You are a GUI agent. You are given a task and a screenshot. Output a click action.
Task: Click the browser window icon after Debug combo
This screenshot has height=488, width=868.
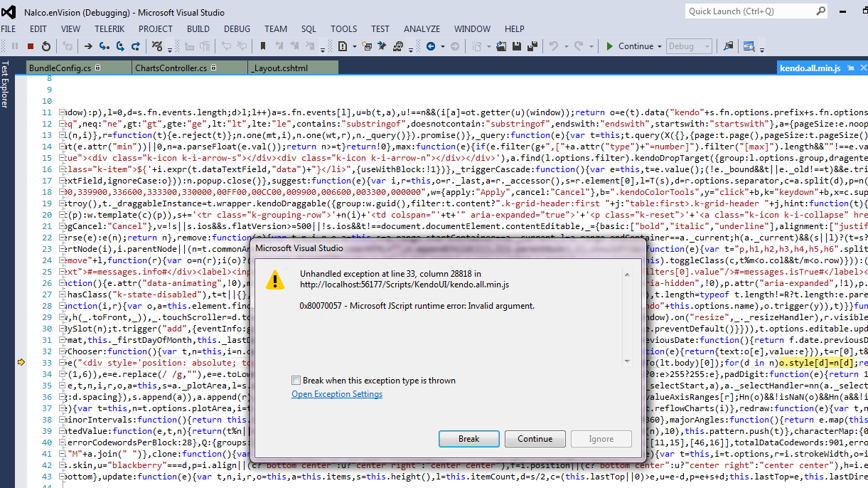[x=749, y=46]
